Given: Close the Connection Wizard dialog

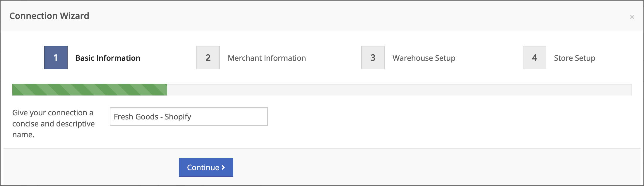Looking at the screenshot, I should click(632, 17).
